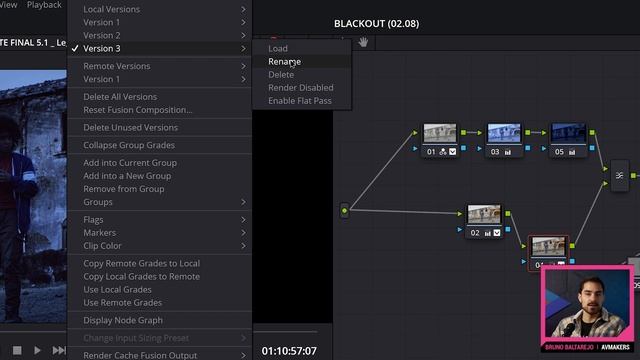Select node 01 thumbnail
Image resolution: width=640 pixels, height=360 pixels.
pyautogui.click(x=440, y=133)
